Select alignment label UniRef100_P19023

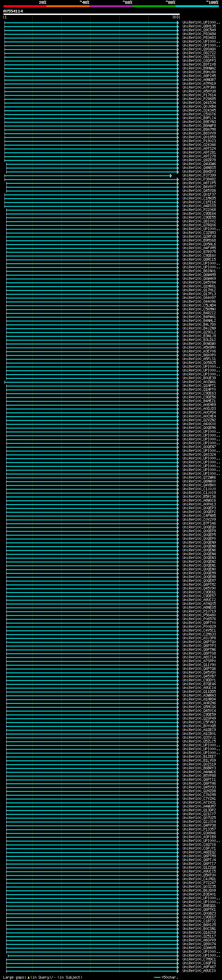(x=199, y=141)
